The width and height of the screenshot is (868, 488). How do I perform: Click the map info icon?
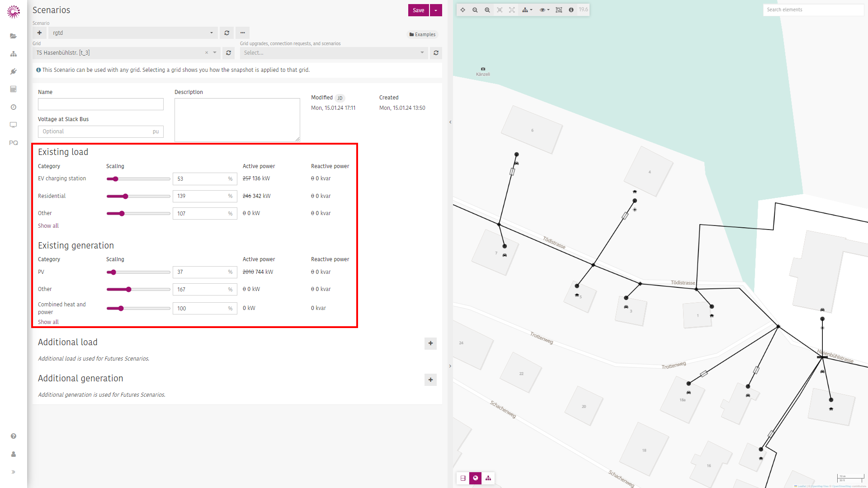tap(571, 10)
